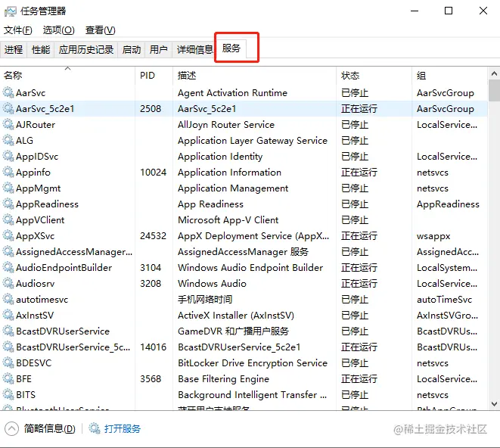
Task: Click the Task Manager title bar icon
Action: (x=10, y=11)
